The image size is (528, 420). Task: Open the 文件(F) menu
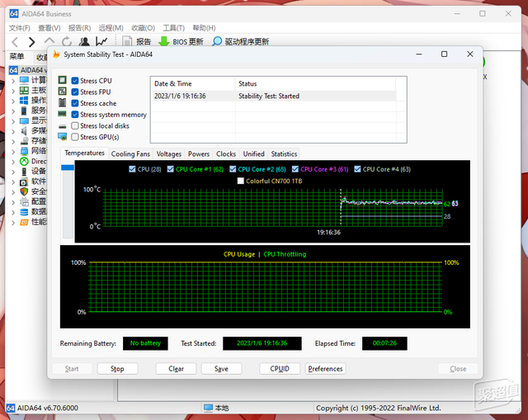pos(19,28)
